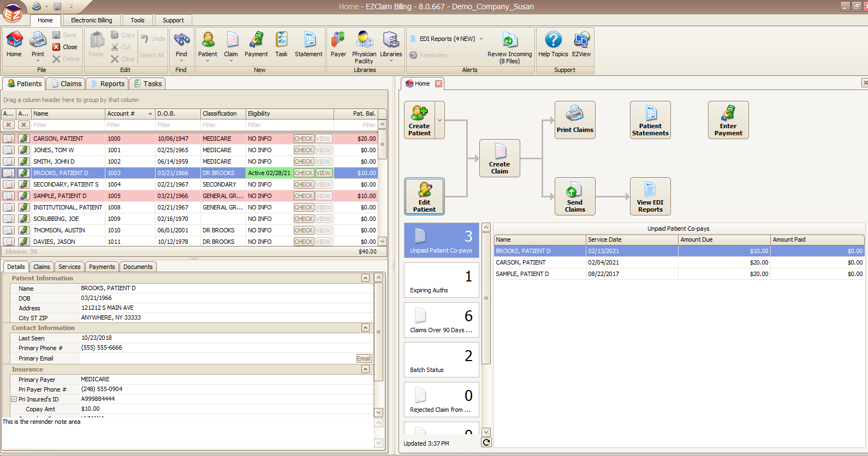This screenshot has height=456, width=868.
Task: Collapse the Pri Insured's ID row
Action: (x=14, y=399)
